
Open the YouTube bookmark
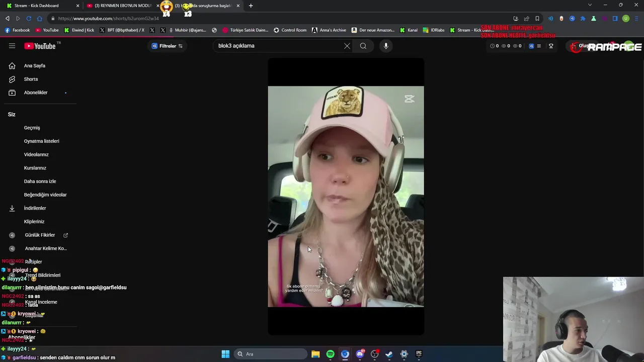pos(47,30)
